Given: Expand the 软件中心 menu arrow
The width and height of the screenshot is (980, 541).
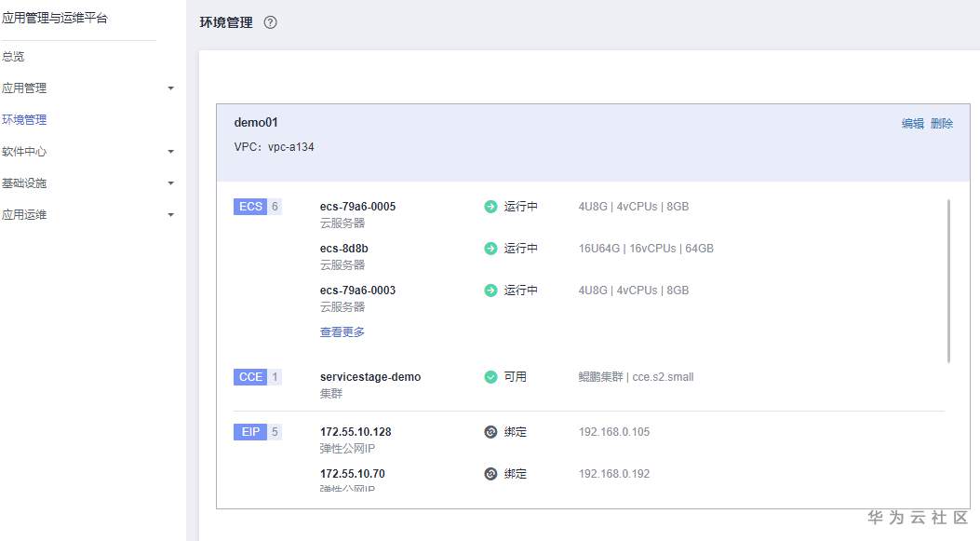Looking at the screenshot, I should tap(170, 152).
